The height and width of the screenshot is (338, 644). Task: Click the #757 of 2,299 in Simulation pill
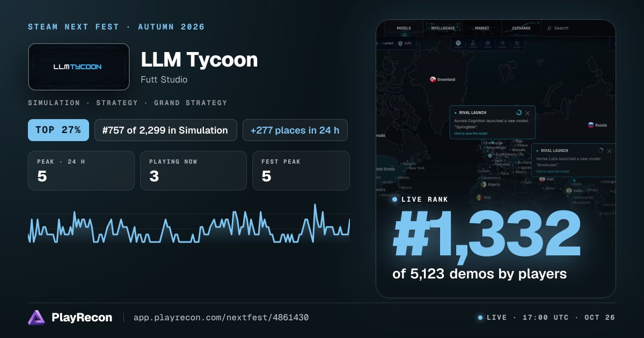coord(166,130)
